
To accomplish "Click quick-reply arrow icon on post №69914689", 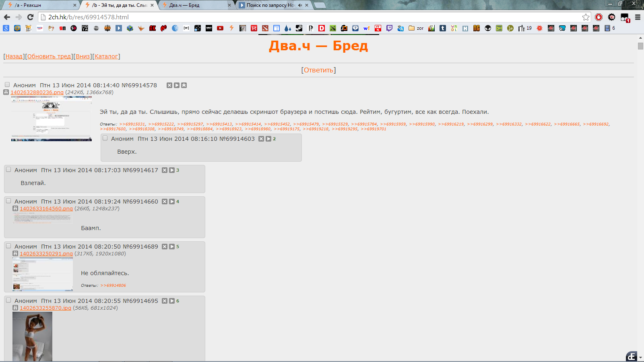I will click(172, 247).
